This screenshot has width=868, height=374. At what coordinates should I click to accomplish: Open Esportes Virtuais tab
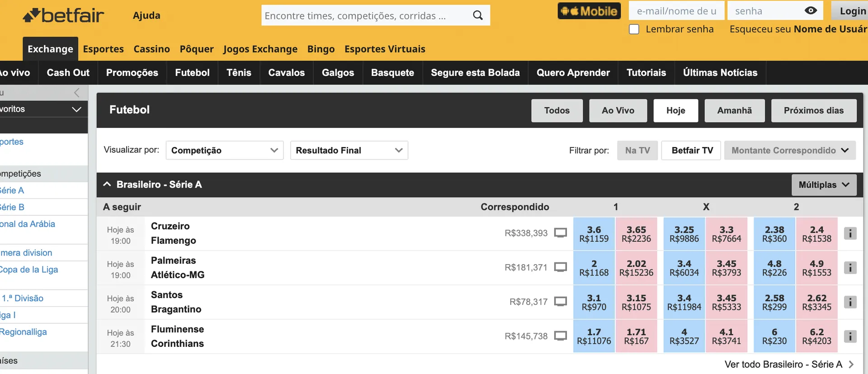point(385,49)
